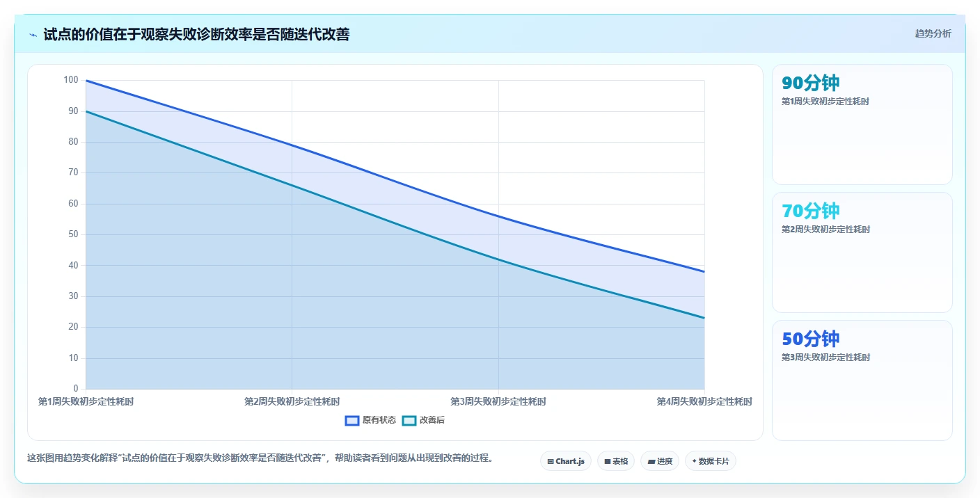Click x-axis label 第4周失败初步定性耗时
Screen dimensions: 980x498
click(704, 401)
